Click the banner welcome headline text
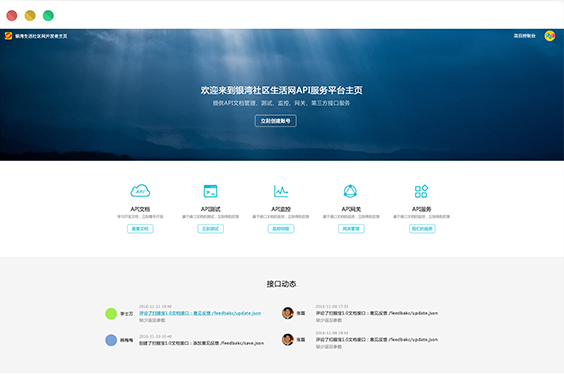The height and width of the screenshot is (383, 564). coord(281,90)
